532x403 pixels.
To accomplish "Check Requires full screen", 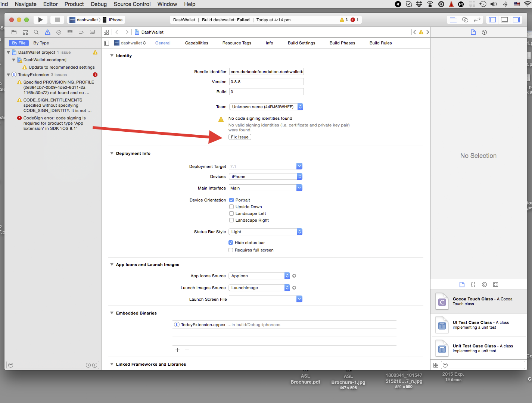I will pyautogui.click(x=231, y=250).
